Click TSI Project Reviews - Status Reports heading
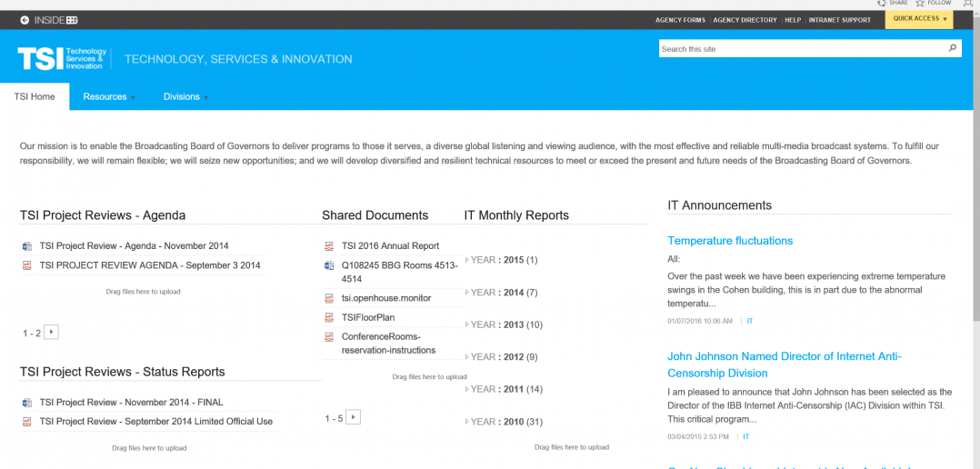980x469 pixels. click(x=123, y=373)
